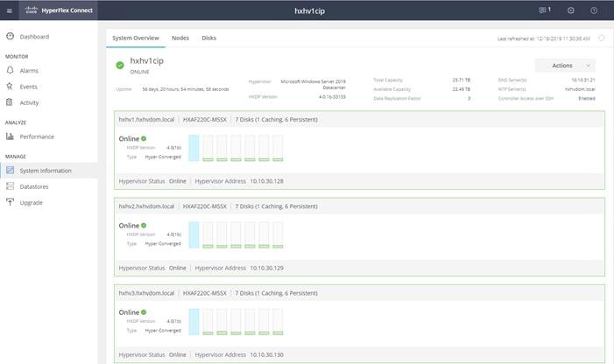Image resolution: width=614 pixels, height=364 pixels.
Task: Click node name hxhv3.hxhvdom.local
Action: [146, 293]
